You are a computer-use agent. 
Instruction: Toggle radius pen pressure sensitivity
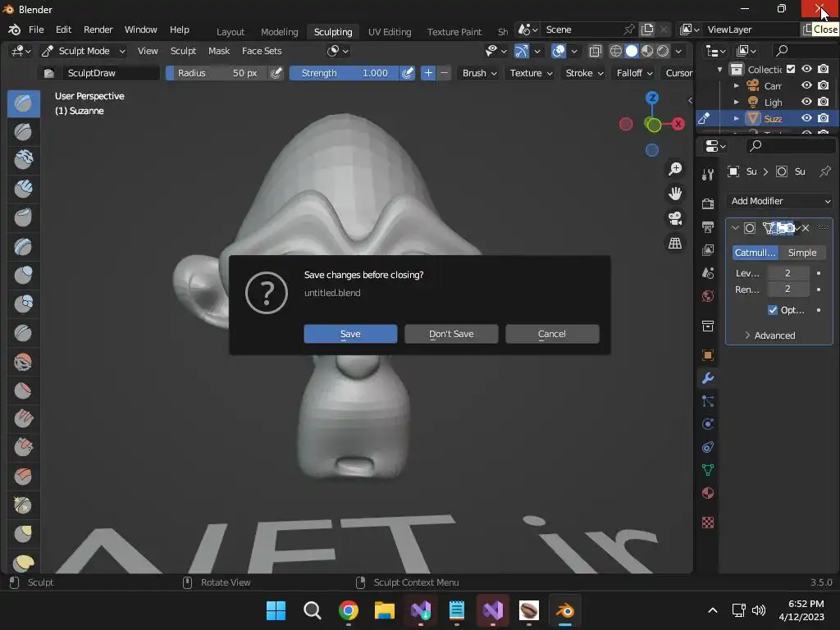(x=276, y=73)
